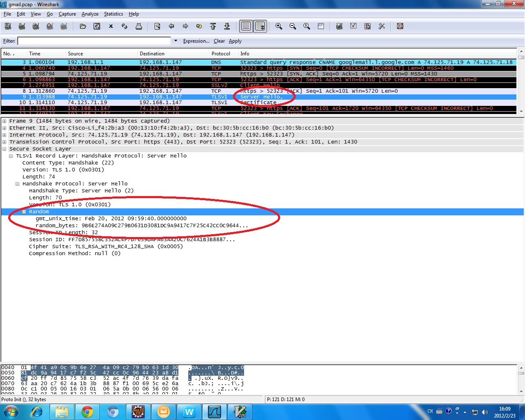Select gmt_unix_time field line

click(x=111, y=219)
